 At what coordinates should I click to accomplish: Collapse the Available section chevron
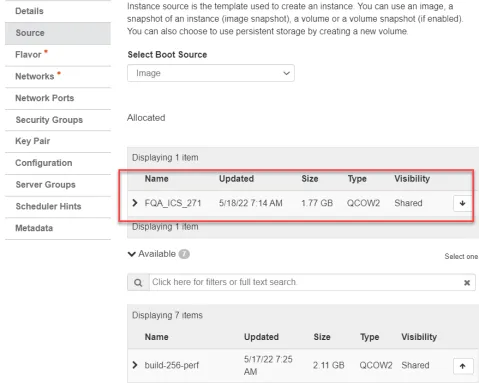point(132,254)
